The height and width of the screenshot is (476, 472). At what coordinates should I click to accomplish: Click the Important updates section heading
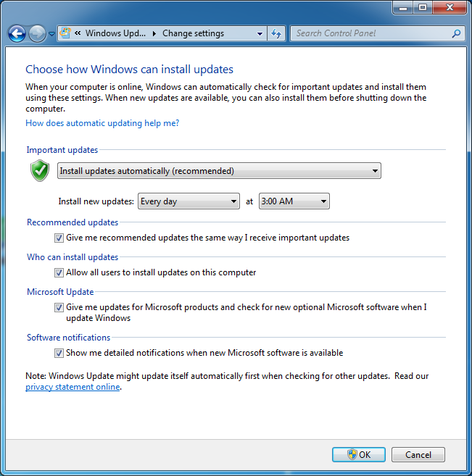(62, 150)
